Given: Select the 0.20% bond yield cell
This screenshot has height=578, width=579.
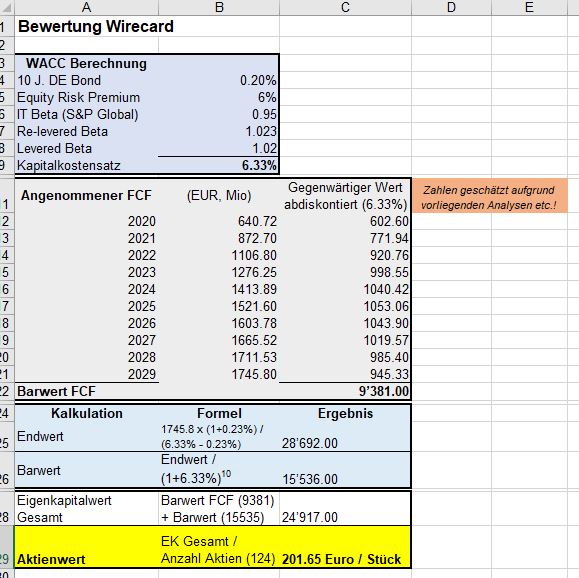Looking at the screenshot, I should [x=219, y=81].
